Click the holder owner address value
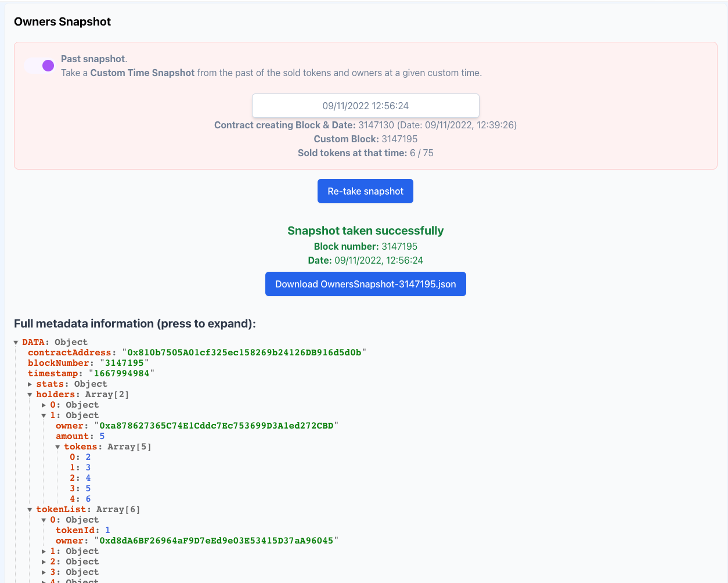 (216, 426)
